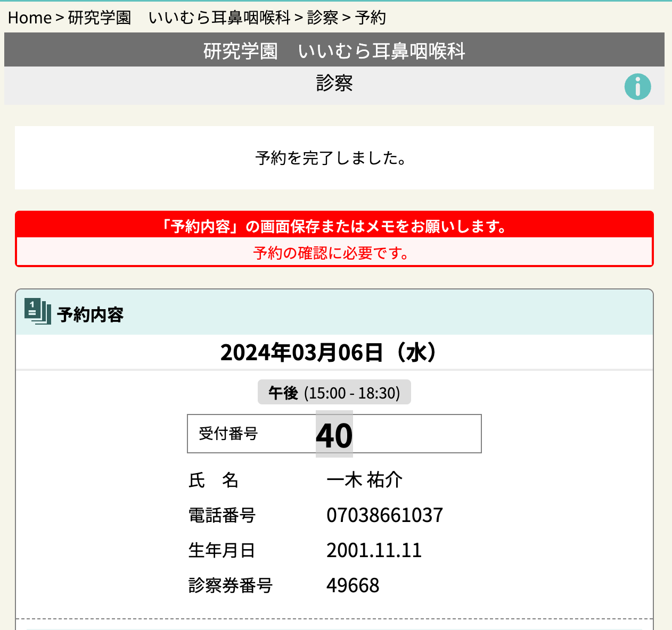Click the birth date 2001.11.11
672x630 pixels.
(x=374, y=550)
